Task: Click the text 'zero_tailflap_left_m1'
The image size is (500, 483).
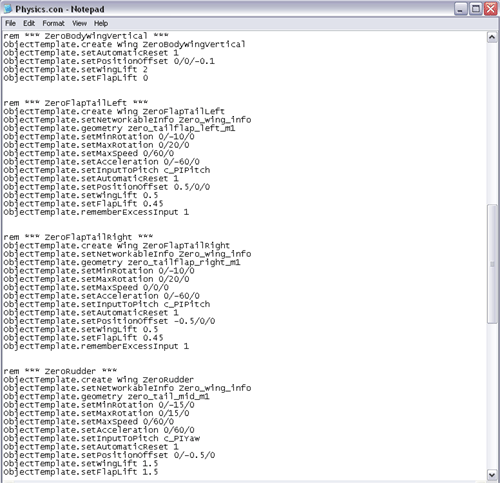Action: pyautogui.click(x=182, y=128)
